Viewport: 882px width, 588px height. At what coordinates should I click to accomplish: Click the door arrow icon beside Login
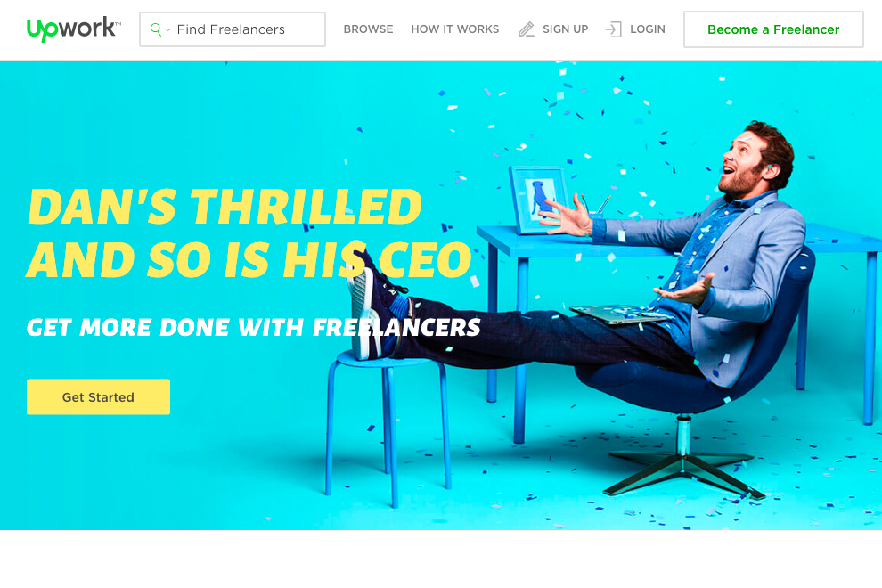[x=614, y=29]
